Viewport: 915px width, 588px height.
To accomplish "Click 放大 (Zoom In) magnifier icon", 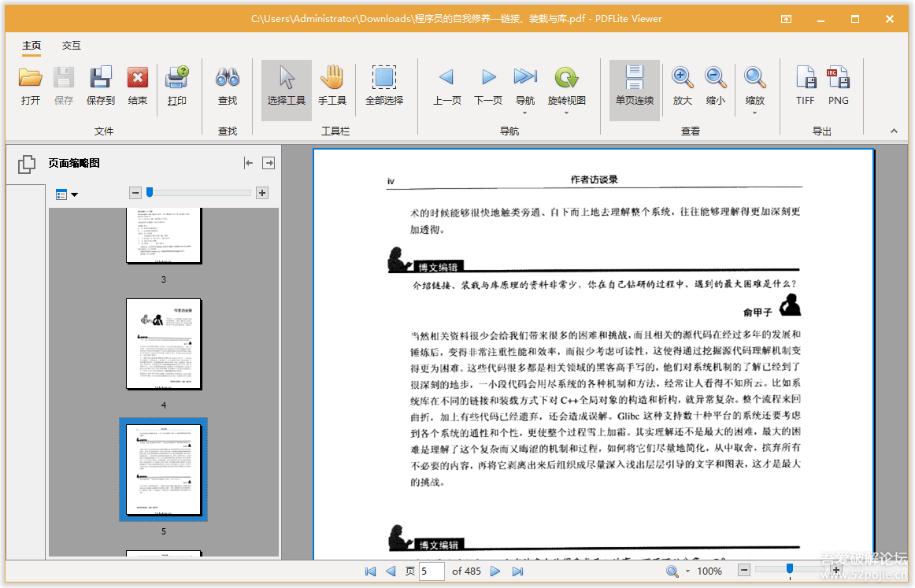I will 682,78.
